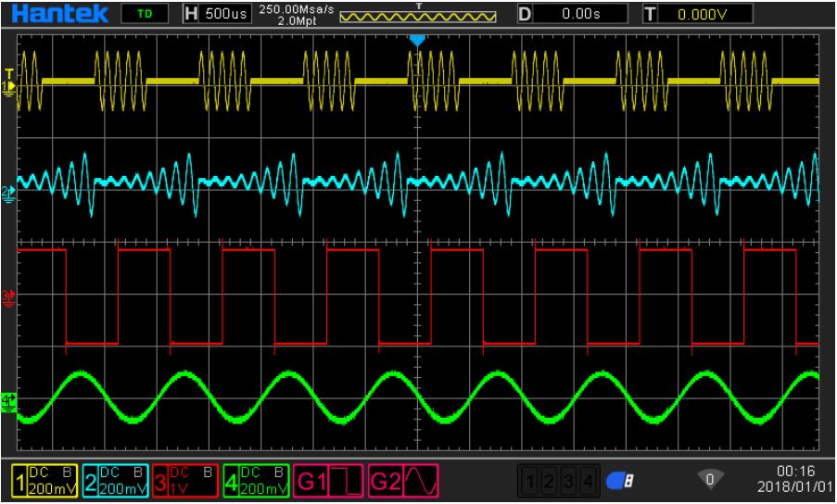This screenshot has height=504, width=837.
Task: Click the yellow T trigger level marker
Action: click(x=8, y=74)
